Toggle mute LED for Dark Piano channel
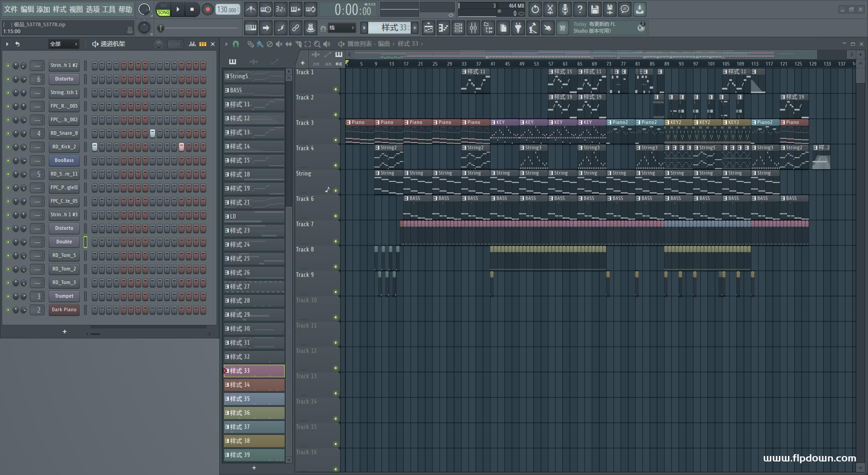 click(8, 310)
